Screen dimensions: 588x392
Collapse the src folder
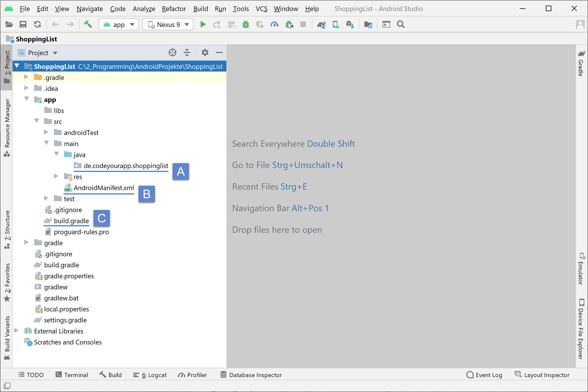37,121
